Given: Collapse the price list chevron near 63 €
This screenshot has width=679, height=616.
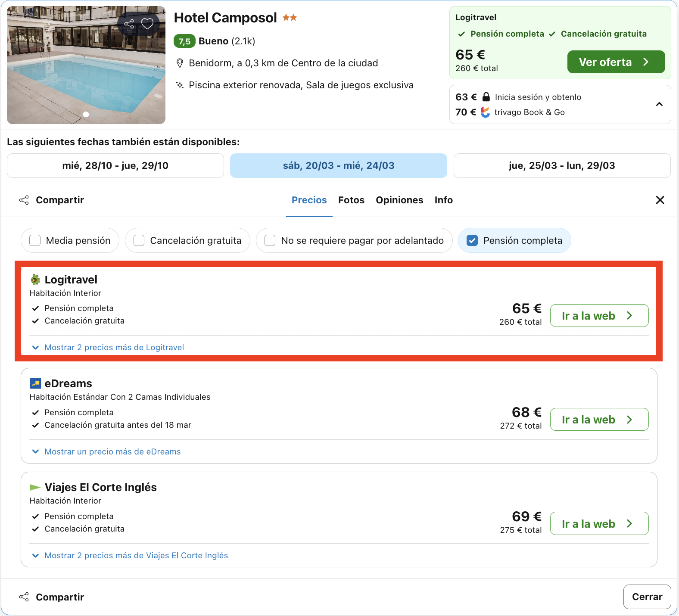Looking at the screenshot, I should [x=659, y=104].
